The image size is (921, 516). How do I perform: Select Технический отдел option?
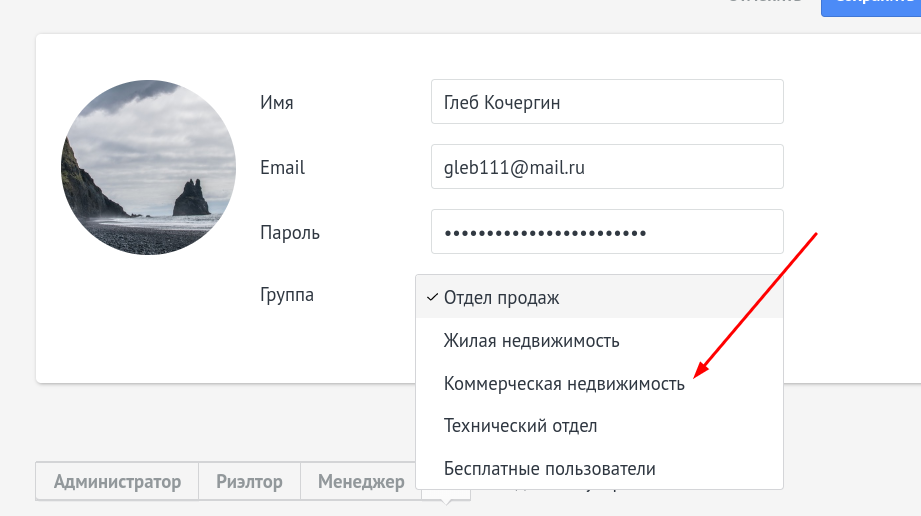(599, 425)
